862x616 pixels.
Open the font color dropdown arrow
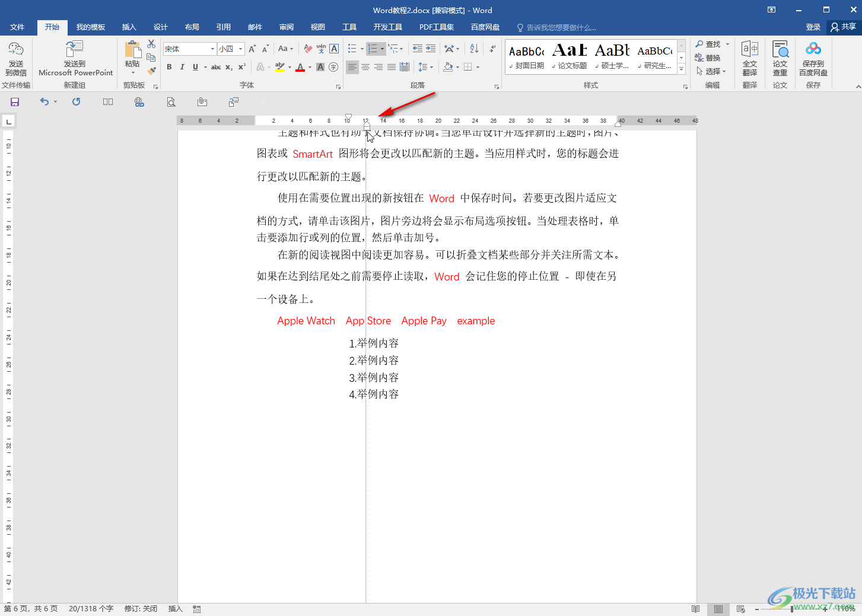click(310, 67)
